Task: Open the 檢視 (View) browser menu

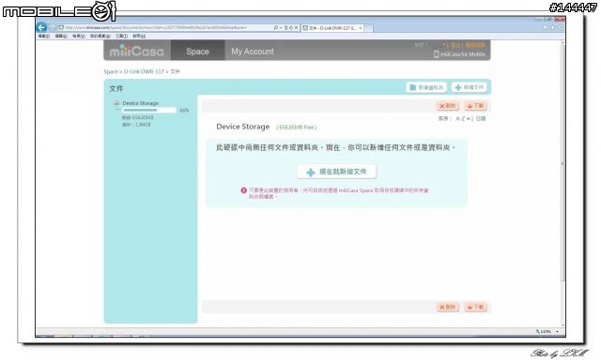Action: (79, 36)
